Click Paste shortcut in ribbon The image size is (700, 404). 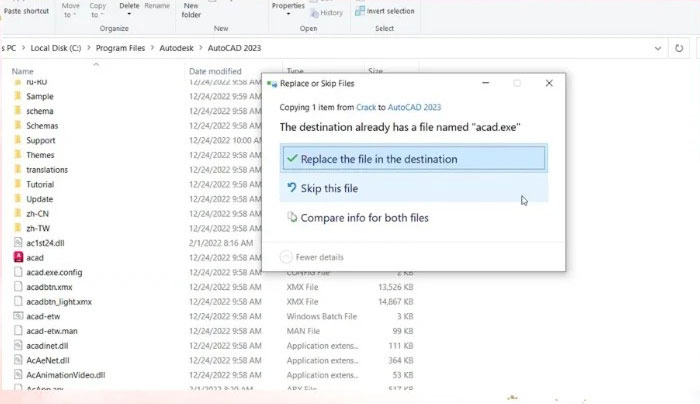(26, 11)
